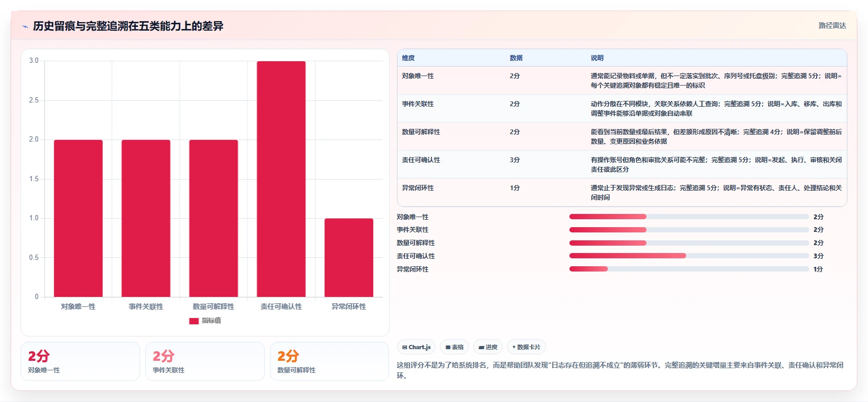868x402 pixels.
Task: Click the description starting 有操作账号但角色
Action: coord(716,165)
